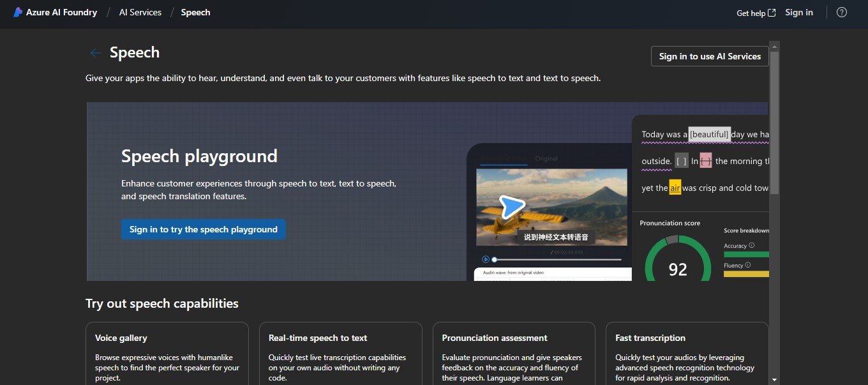
Task: Click the scrollbar down arrow
Action: point(774,380)
